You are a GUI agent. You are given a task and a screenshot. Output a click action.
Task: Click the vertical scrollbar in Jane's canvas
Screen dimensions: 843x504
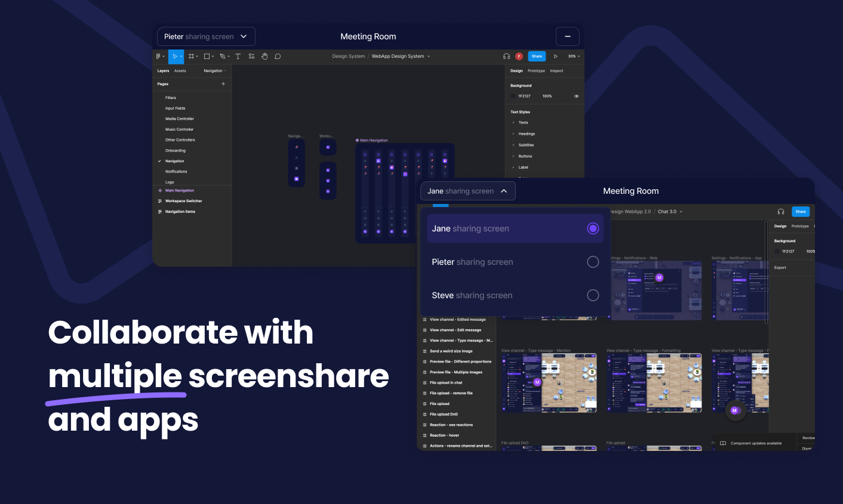point(767,271)
